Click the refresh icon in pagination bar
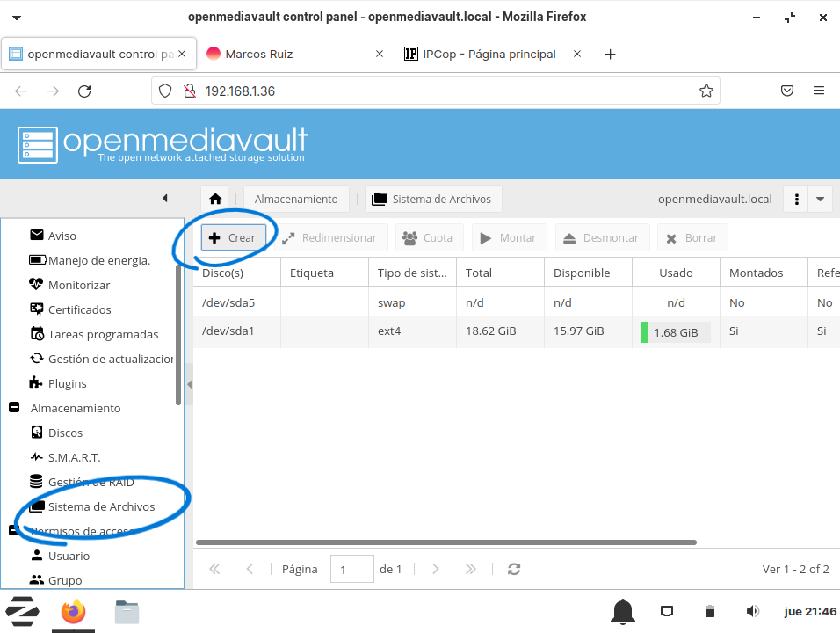This screenshot has width=840, height=633. click(x=514, y=569)
